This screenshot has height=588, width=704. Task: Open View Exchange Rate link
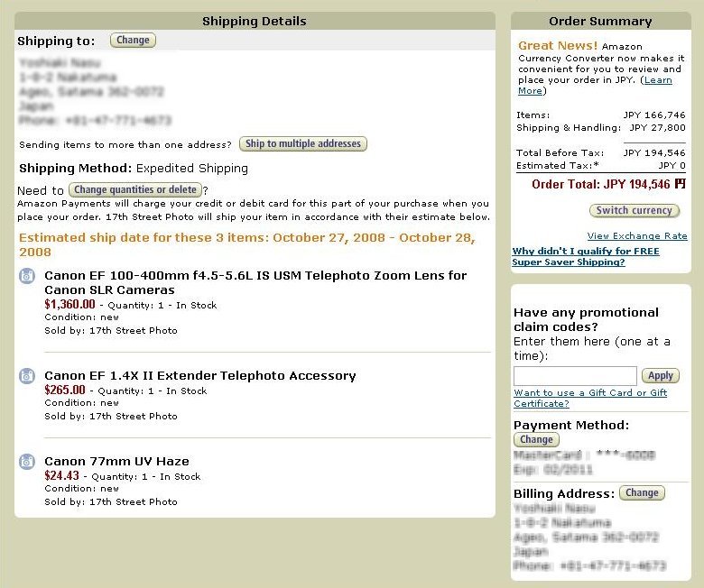[x=637, y=236]
